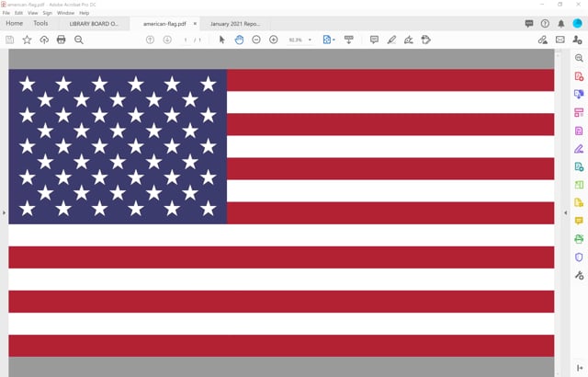The height and width of the screenshot is (377, 588).
Task: Open Comment tool in right pane
Action: tap(579, 221)
